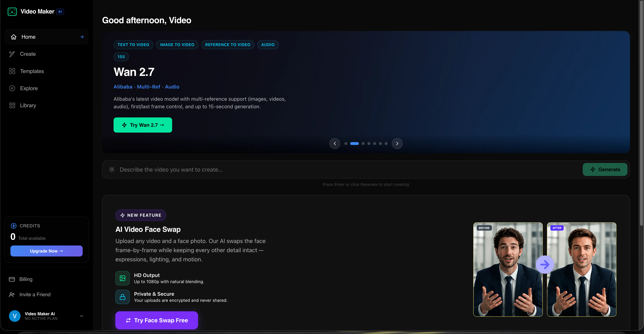Viewport: 644px width, 334px height.
Task: Click the Invite a Friend person icon
Action: click(x=12, y=294)
